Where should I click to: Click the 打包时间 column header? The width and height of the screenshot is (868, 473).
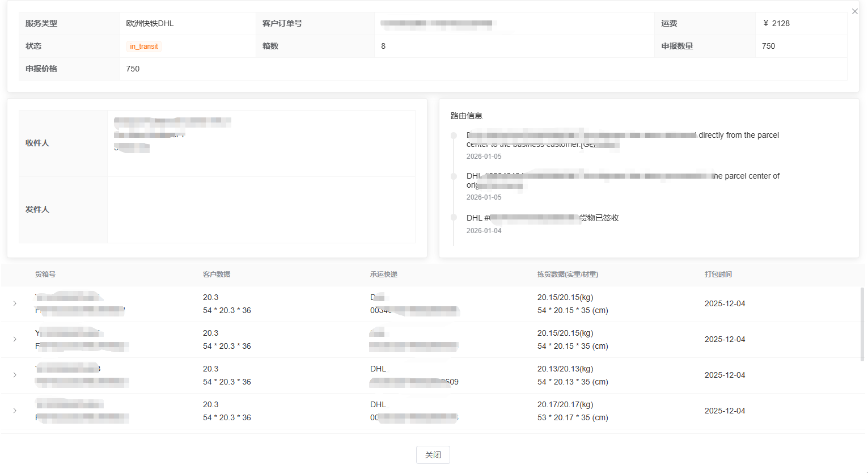(718, 274)
